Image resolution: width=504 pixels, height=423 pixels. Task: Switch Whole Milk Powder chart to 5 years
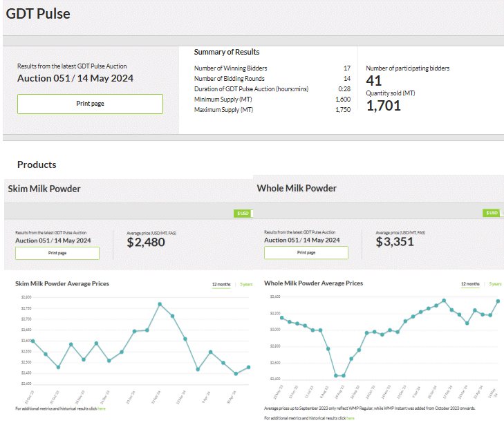click(495, 284)
